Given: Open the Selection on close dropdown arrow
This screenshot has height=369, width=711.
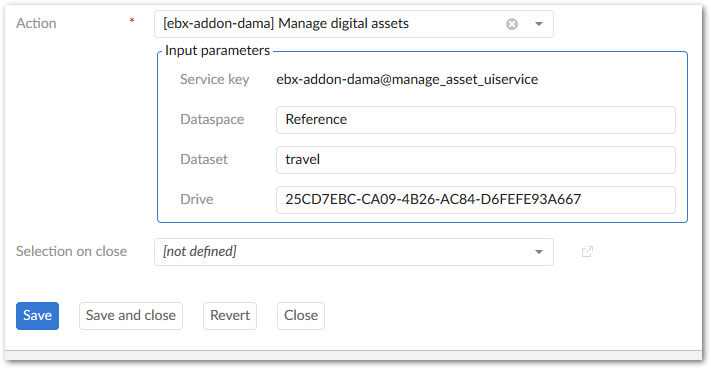Looking at the screenshot, I should pos(539,252).
